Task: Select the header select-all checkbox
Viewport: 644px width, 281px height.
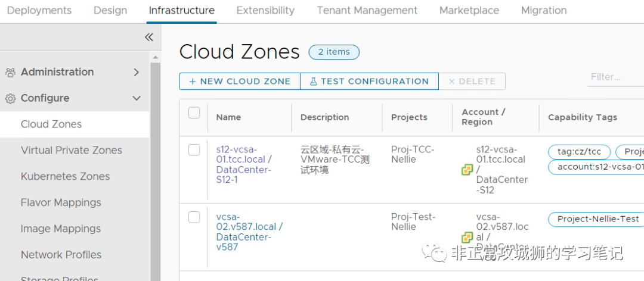Action: (194, 113)
